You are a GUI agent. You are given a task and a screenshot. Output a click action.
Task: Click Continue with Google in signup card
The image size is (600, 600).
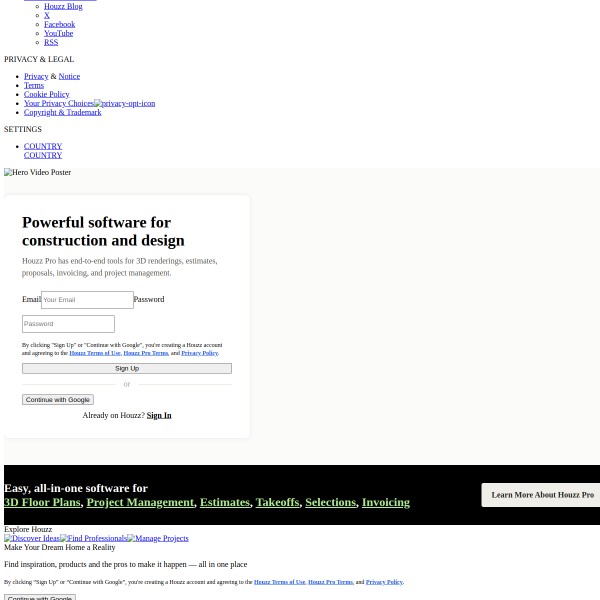click(x=58, y=399)
